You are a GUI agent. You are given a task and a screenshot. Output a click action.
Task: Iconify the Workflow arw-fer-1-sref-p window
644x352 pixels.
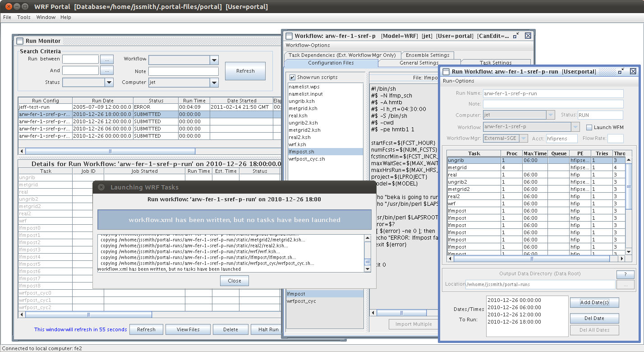point(516,36)
